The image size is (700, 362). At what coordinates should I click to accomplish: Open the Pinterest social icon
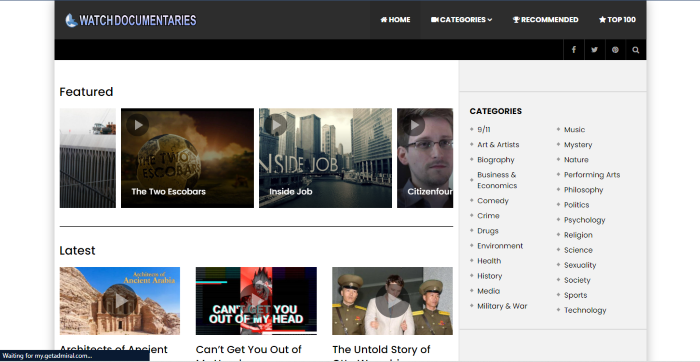click(615, 50)
